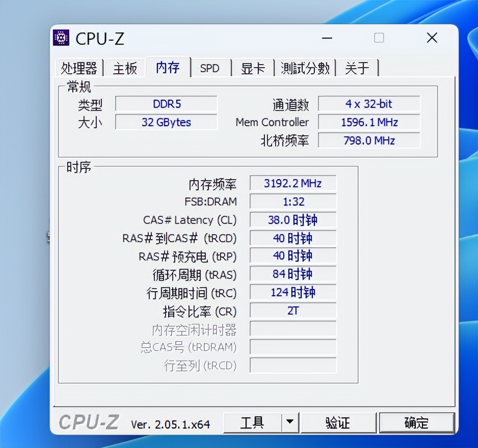Open the 显卡 tab

coord(253,68)
